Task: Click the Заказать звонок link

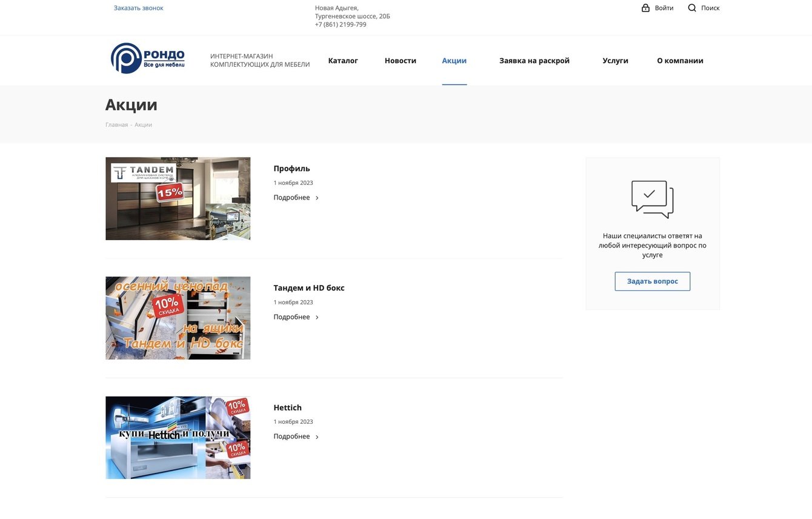Action: 139,8
